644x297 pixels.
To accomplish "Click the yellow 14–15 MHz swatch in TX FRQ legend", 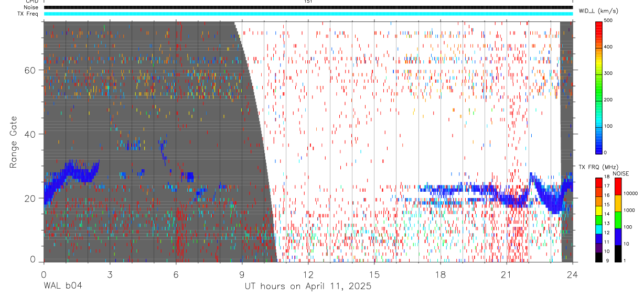I will pos(598,210).
